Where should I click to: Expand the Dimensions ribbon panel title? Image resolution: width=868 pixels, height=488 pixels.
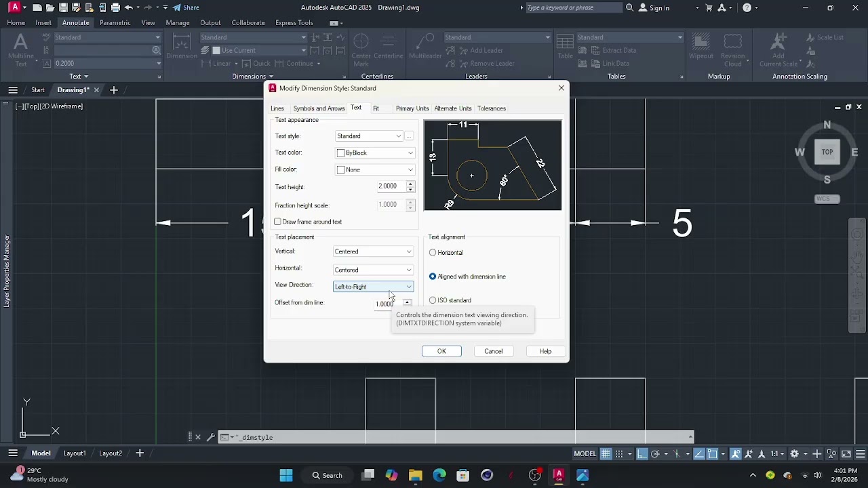[252, 77]
